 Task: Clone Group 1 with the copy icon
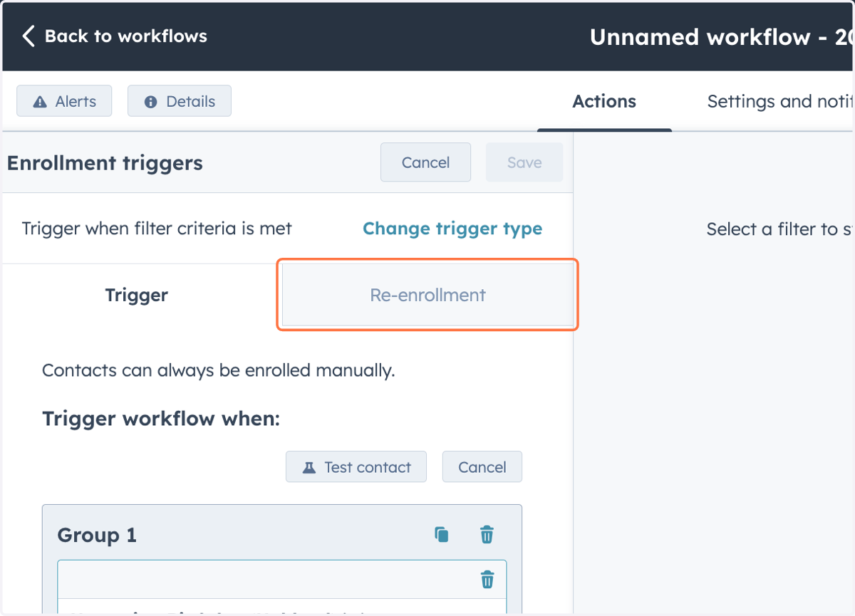(x=442, y=534)
